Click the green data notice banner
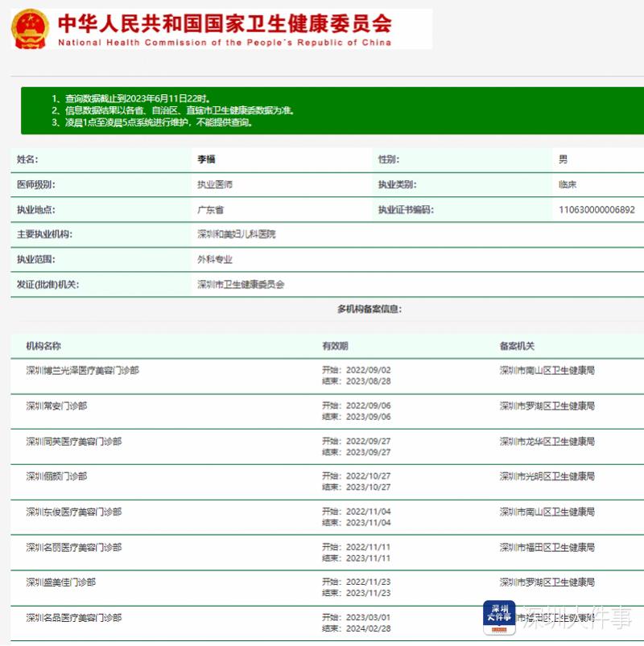 click(322, 108)
